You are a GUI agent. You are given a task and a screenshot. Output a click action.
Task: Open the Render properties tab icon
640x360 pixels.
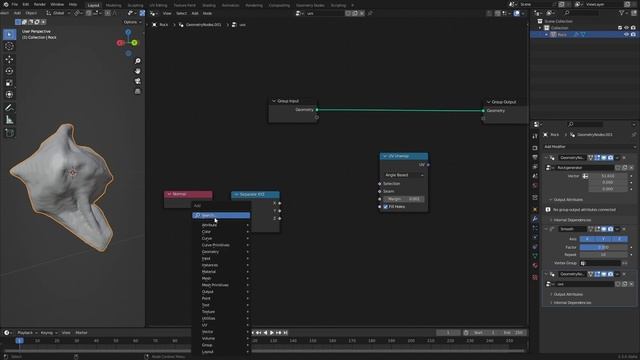click(535, 148)
